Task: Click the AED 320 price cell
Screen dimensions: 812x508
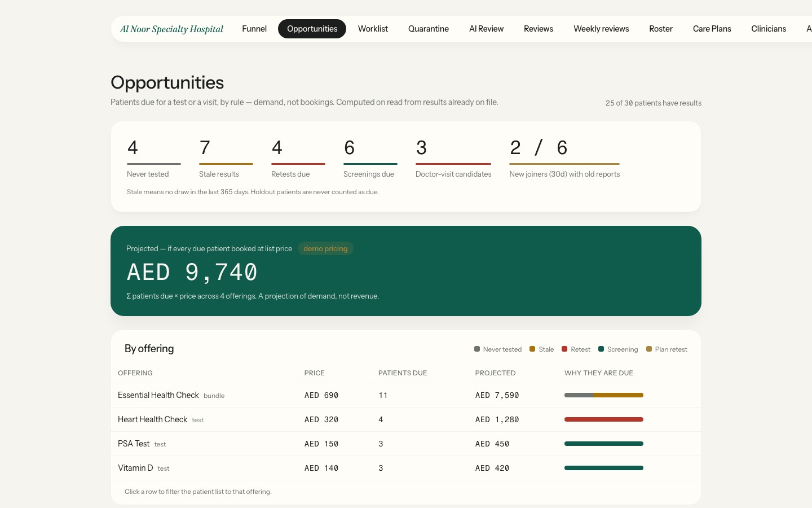Action: pos(321,419)
